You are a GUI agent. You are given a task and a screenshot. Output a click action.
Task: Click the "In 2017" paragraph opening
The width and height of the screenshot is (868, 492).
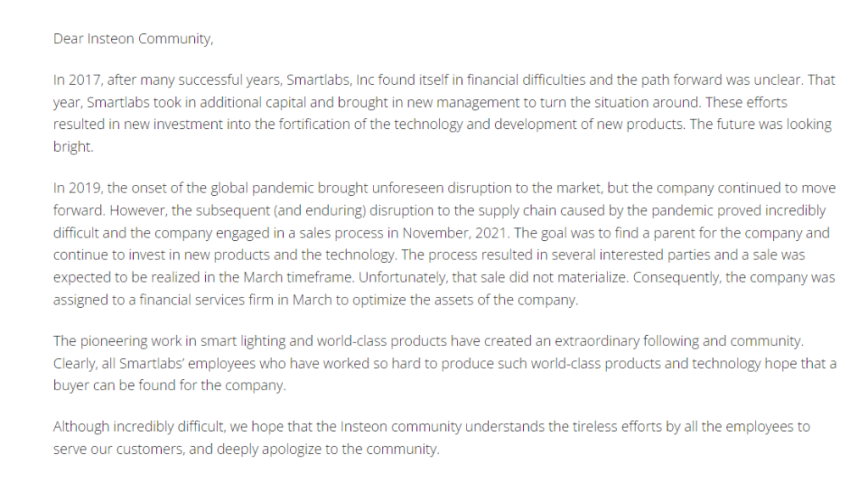pyautogui.click(x=76, y=81)
